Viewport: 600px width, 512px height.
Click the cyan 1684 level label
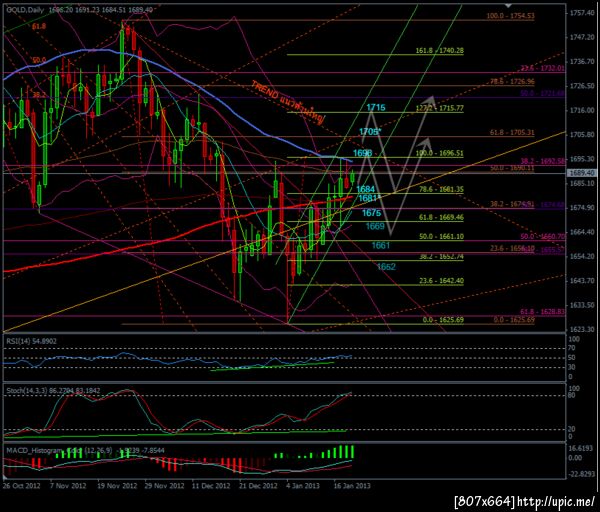(x=365, y=189)
